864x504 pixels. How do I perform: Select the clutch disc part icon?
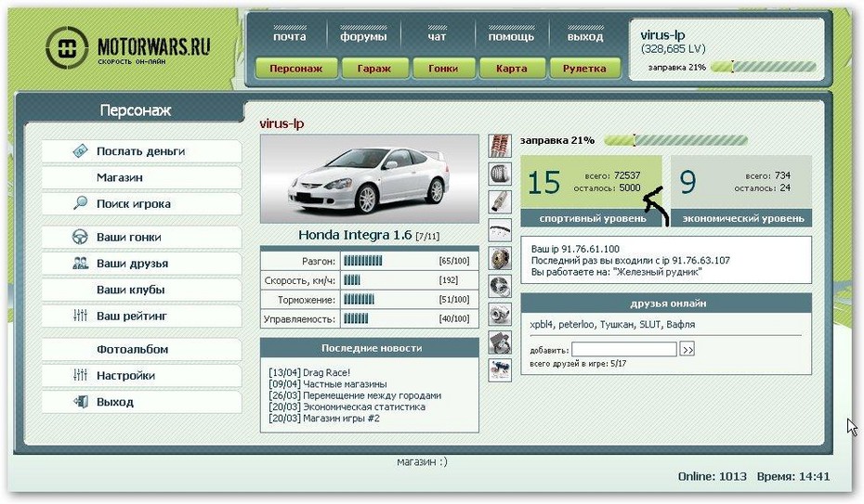500,258
